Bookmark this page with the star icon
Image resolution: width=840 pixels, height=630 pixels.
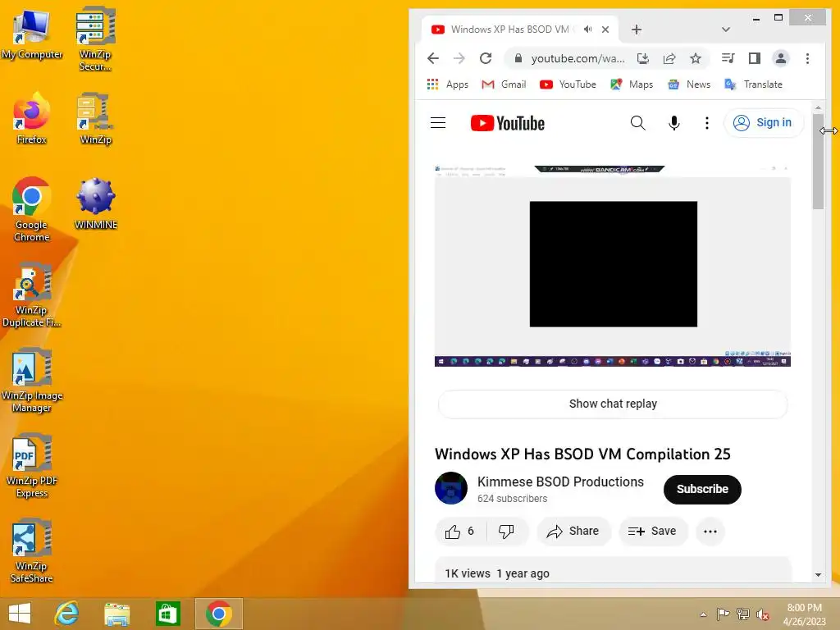pyautogui.click(x=696, y=58)
